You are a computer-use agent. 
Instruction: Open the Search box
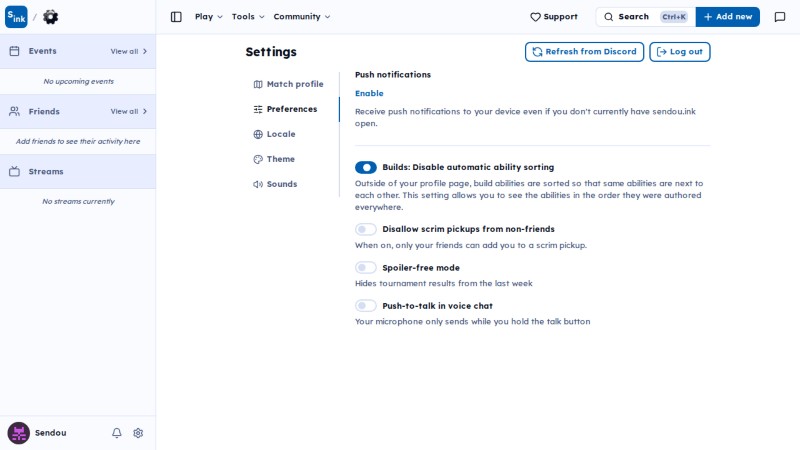coord(645,17)
